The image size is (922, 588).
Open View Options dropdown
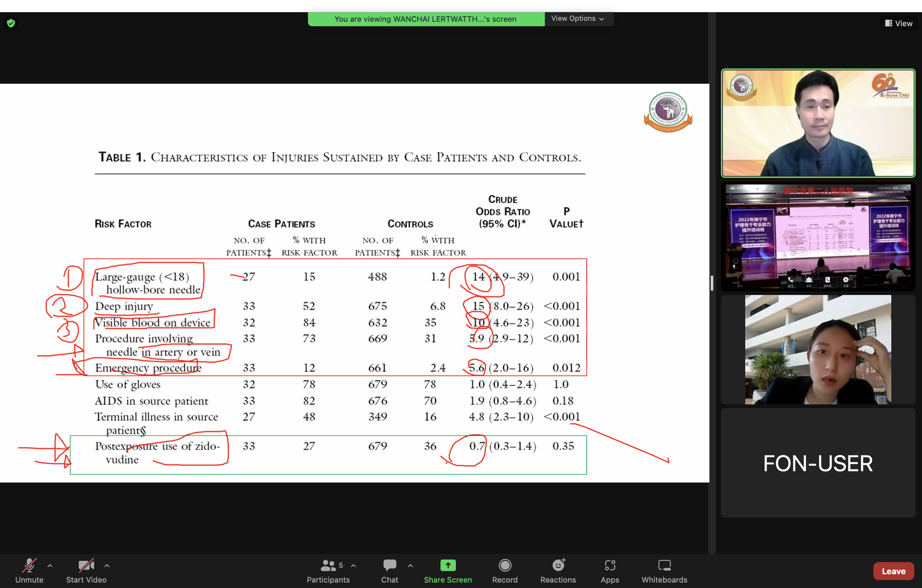pos(578,18)
